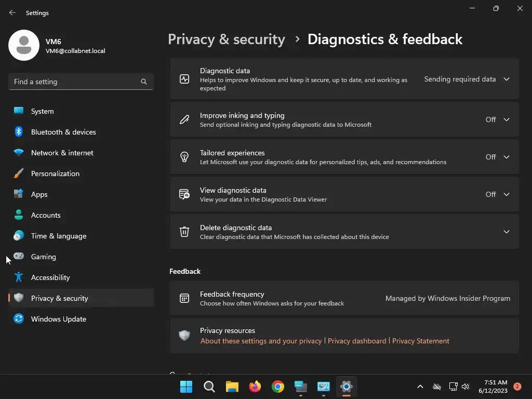Viewport: 532px width, 399px height.
Task: Open notification badge showing 2
Action: (517, 387)
